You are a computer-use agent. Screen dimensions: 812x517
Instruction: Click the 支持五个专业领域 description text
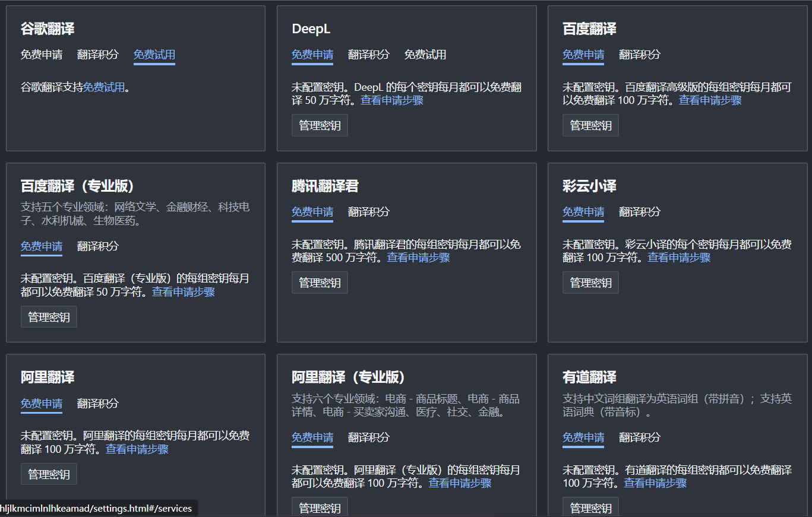coord(135,214)
